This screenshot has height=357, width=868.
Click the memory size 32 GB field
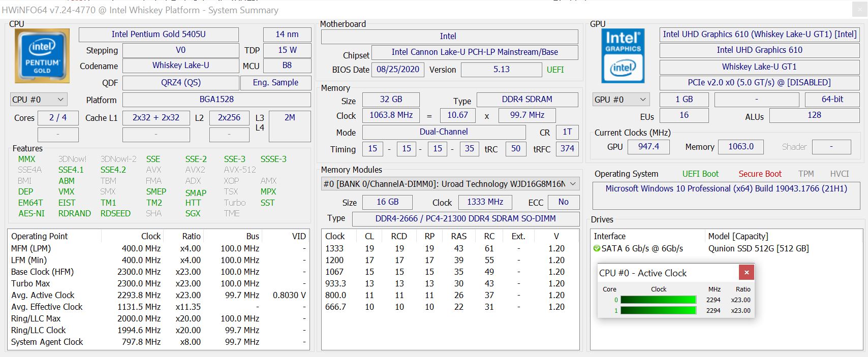coord(391,99)
